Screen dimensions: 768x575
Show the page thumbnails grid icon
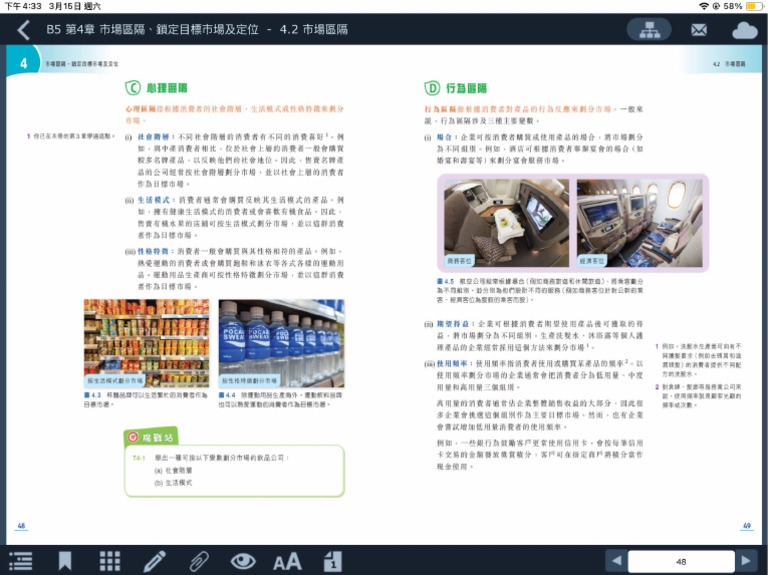pyautogui.click(x=110, y=561)
